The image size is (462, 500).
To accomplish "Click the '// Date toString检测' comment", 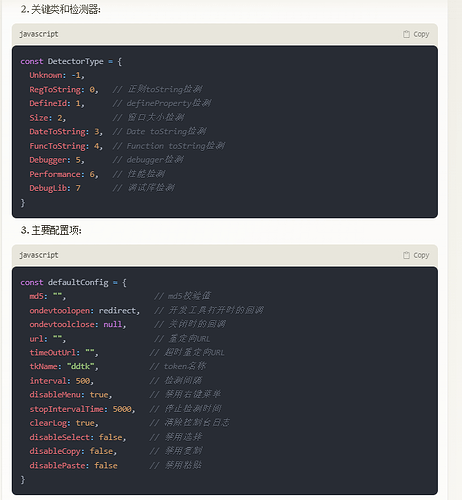I will tap(159, 132).
